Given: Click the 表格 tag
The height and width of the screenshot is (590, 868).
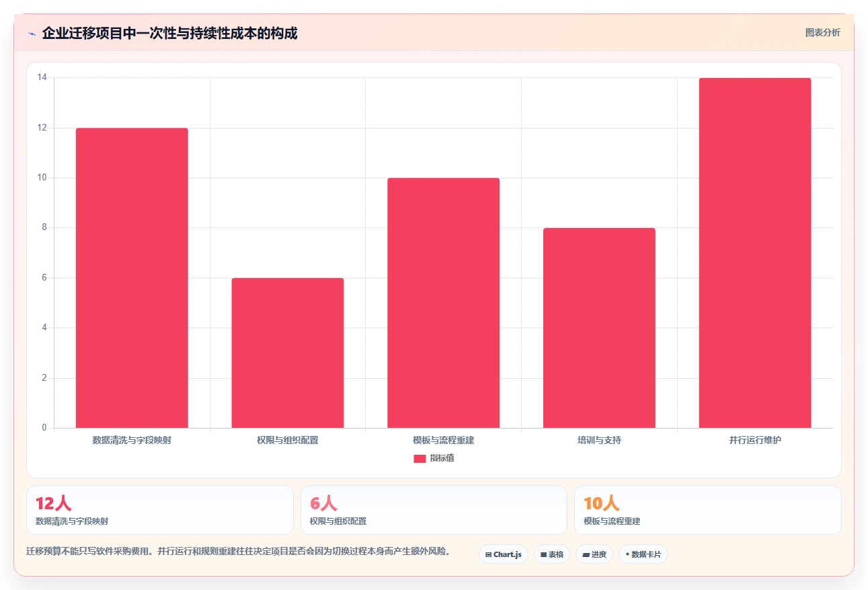Looking at the screenshot, I should click(552, 554).
